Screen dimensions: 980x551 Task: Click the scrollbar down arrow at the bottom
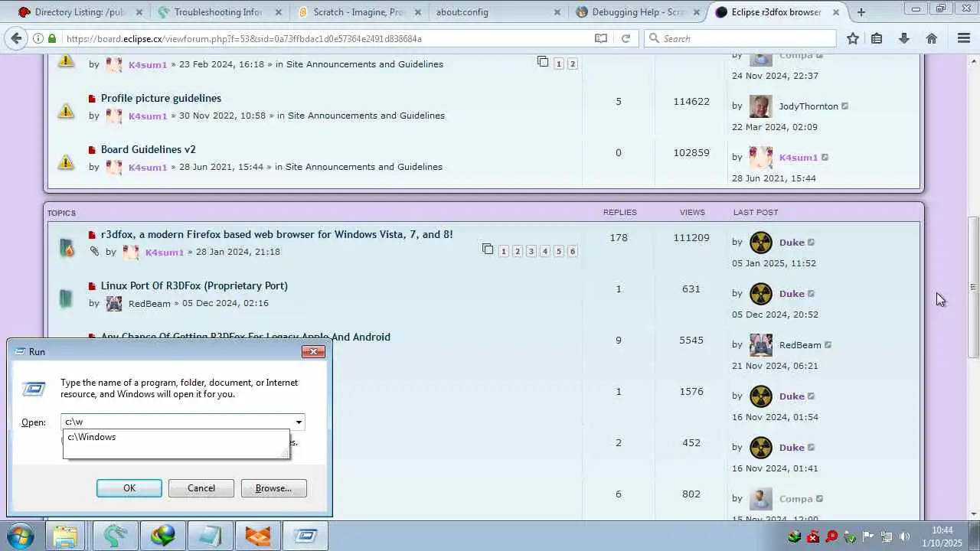tap(973, 514)
